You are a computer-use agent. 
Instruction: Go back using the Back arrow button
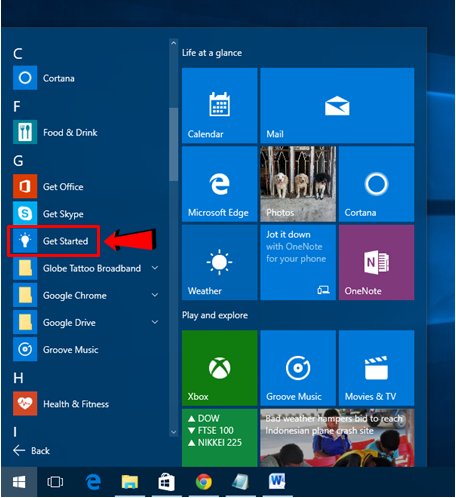point(31,451)
